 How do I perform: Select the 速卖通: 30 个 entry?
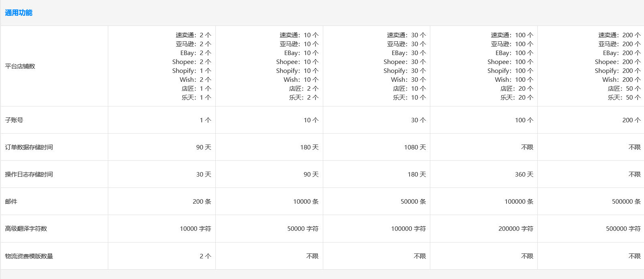point(406,35)
